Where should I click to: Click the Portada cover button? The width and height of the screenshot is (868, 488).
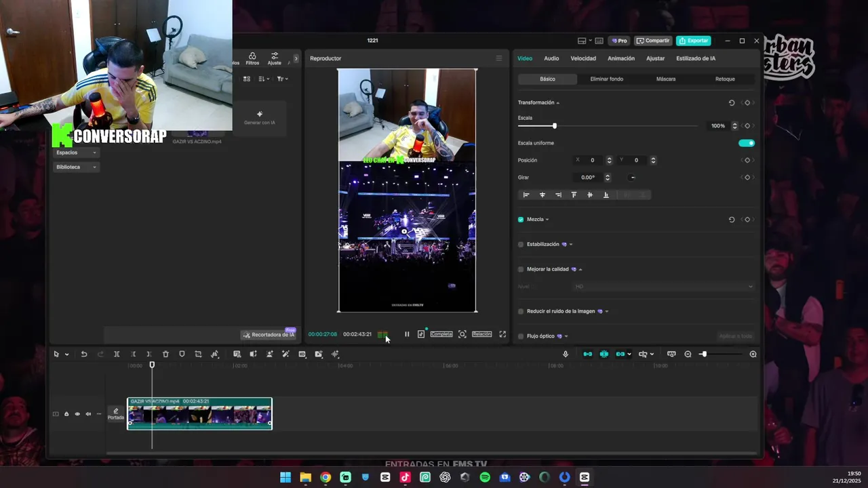pos(116,413)
